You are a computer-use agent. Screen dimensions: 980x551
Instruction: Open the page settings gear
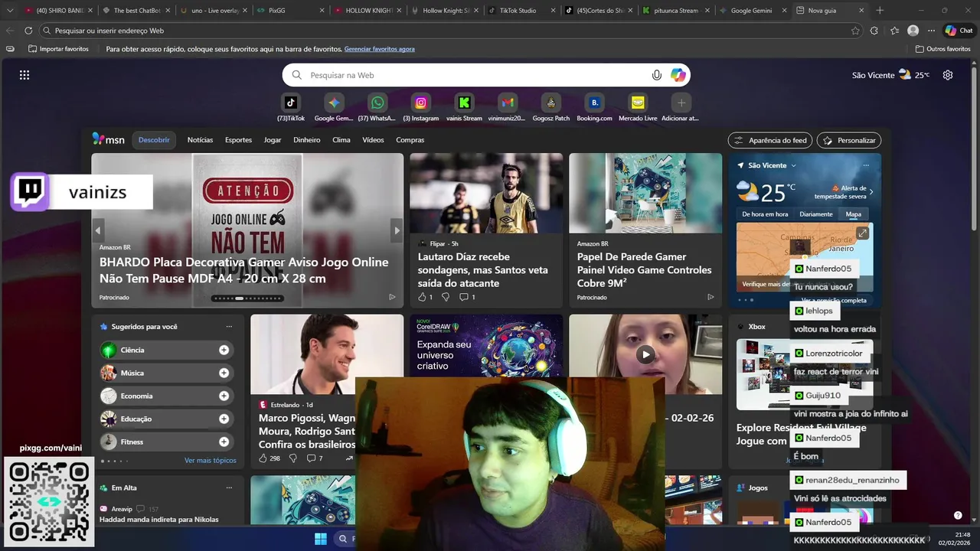pos(948,75)
